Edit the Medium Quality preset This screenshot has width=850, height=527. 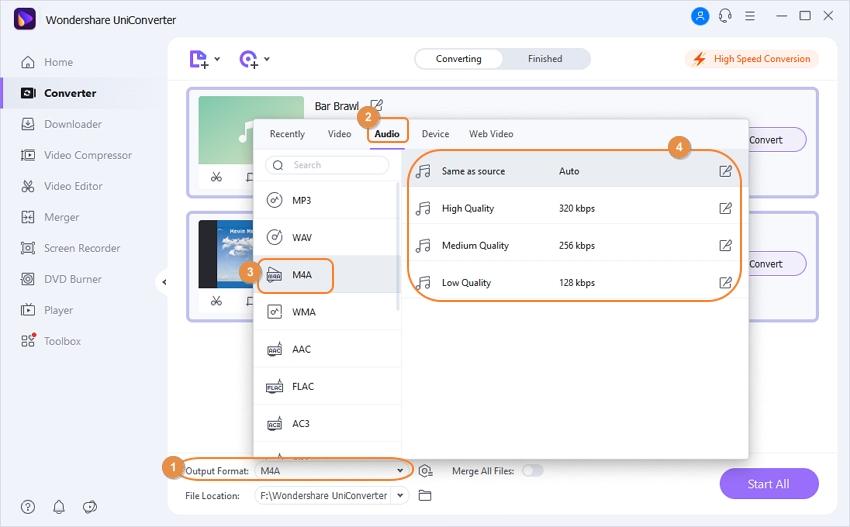tap(725, 246)
